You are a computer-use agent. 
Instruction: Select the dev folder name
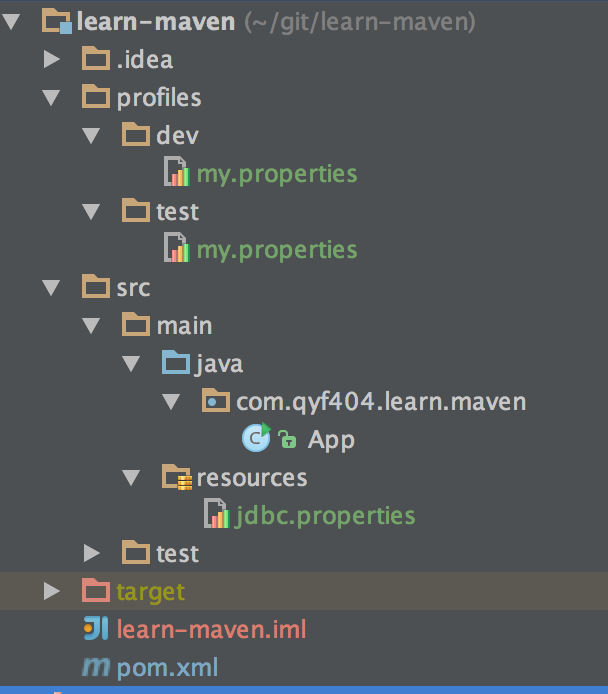click(177, 135)
